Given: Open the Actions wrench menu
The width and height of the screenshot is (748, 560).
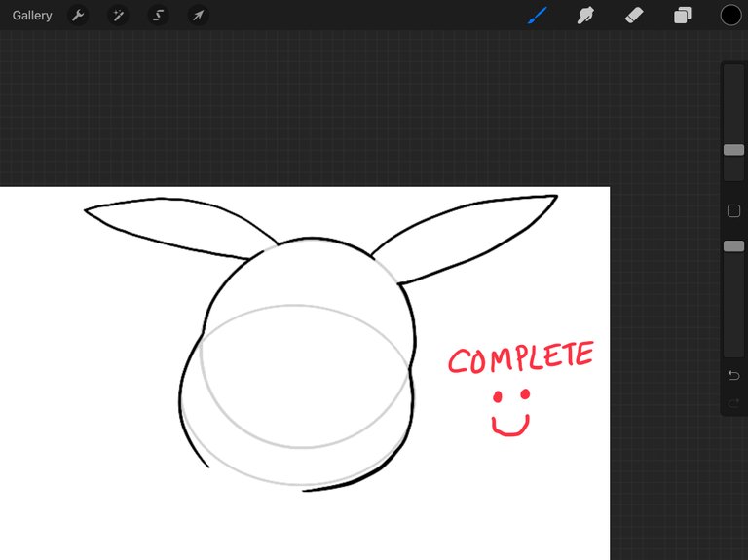Looking at the screenshot, I should click(x=78, y=16).
